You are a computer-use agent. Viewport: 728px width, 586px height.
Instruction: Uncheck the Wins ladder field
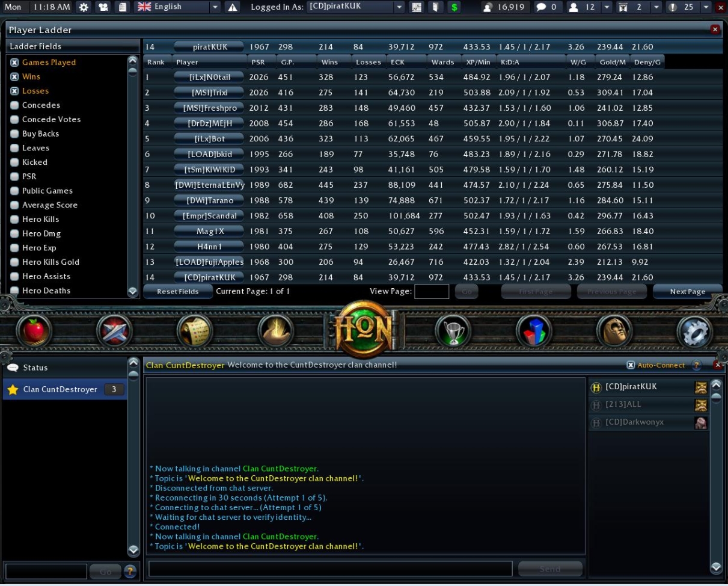pos(14,77)
